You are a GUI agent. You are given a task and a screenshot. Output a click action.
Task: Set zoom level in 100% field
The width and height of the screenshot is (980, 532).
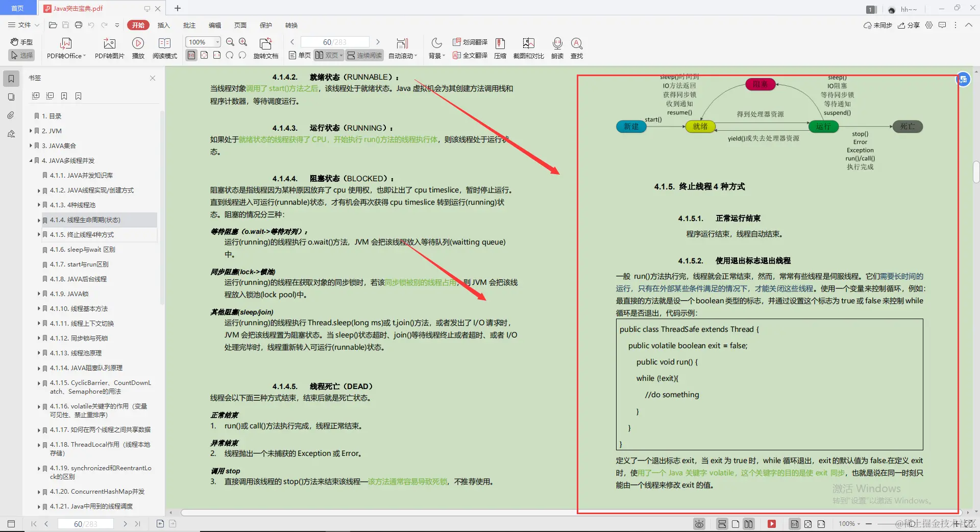click(200, 42)
